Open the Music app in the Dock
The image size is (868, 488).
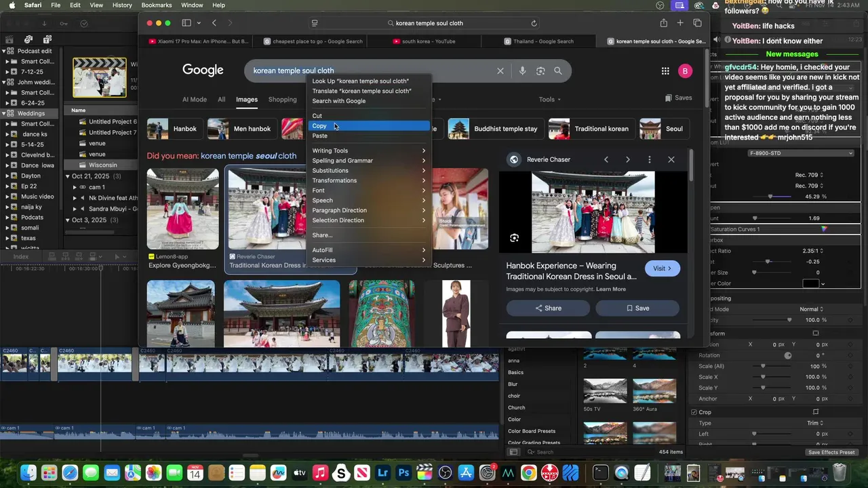[x=321, y=472]
